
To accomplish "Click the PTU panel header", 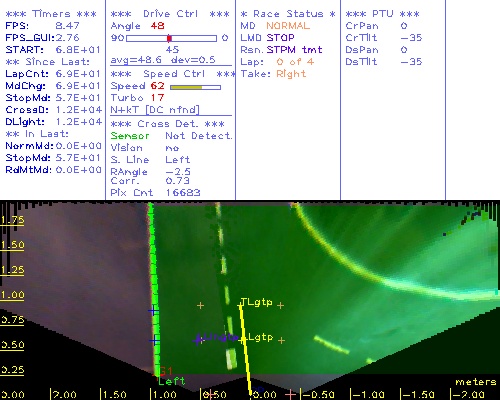I will click(382, 14).
